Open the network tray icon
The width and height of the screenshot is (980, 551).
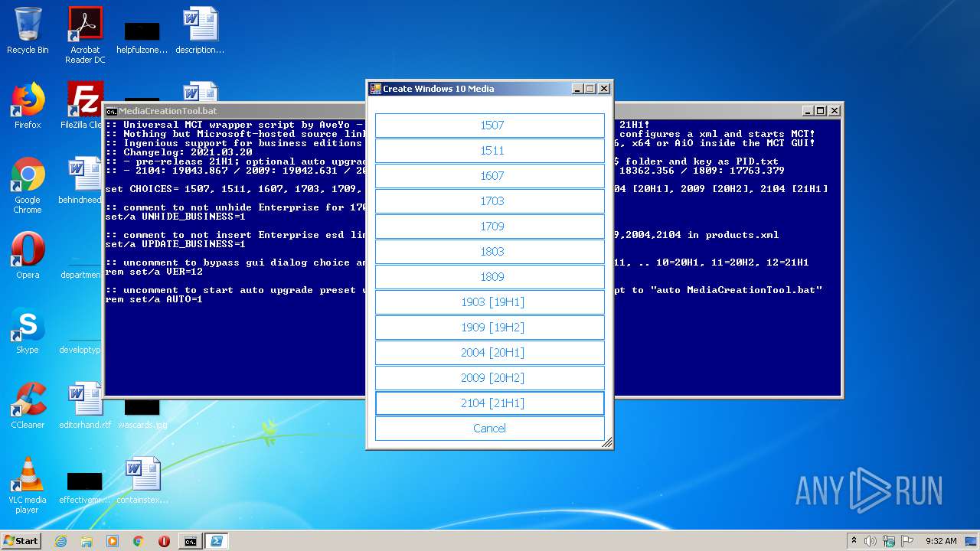coord(889,541)
